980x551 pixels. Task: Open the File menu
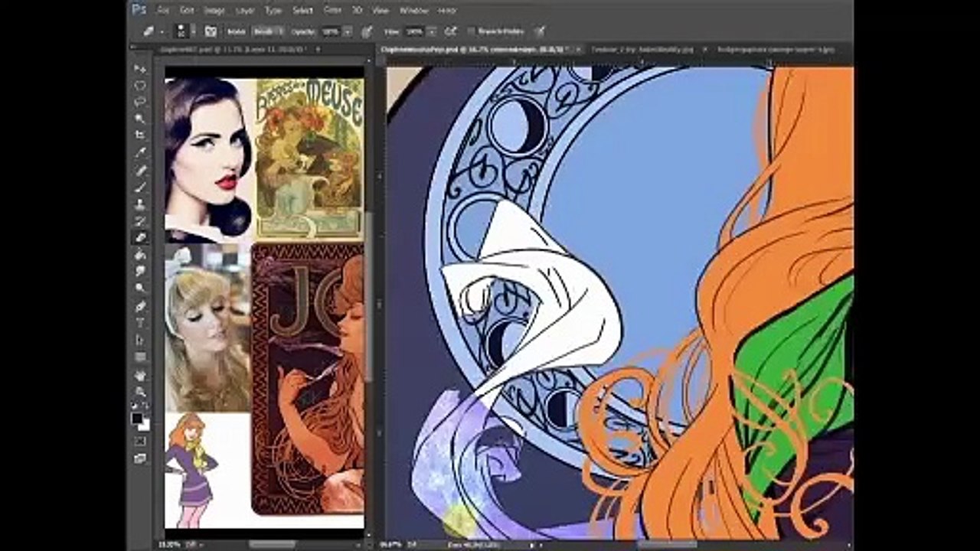163,11
